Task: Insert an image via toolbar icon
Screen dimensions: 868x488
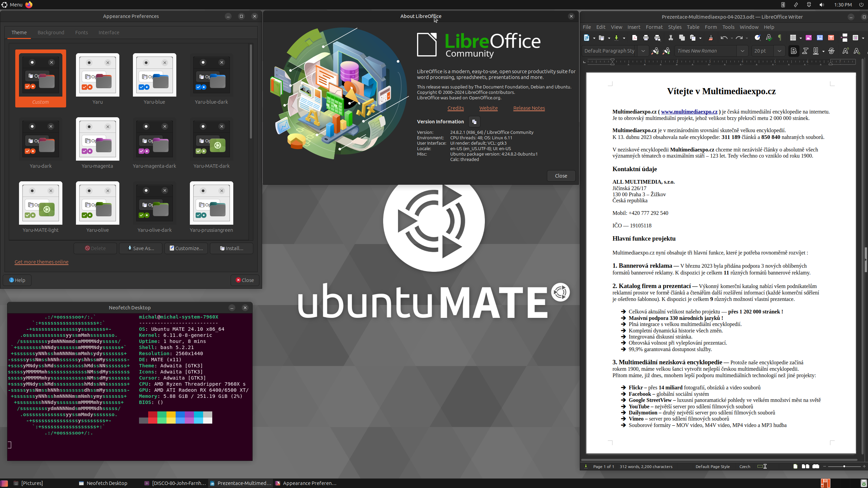Action: pyautogui.click(x=808, y=38)
